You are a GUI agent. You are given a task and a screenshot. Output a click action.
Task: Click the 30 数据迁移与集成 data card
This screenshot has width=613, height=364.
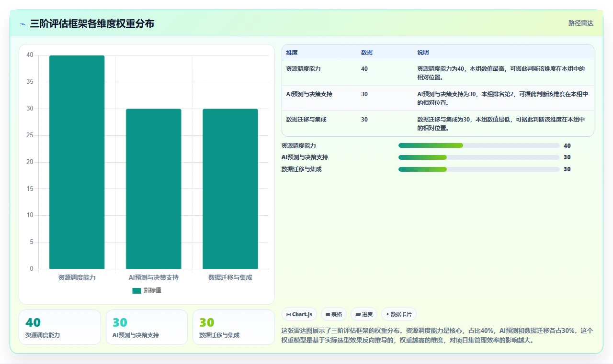pos(233,327)
